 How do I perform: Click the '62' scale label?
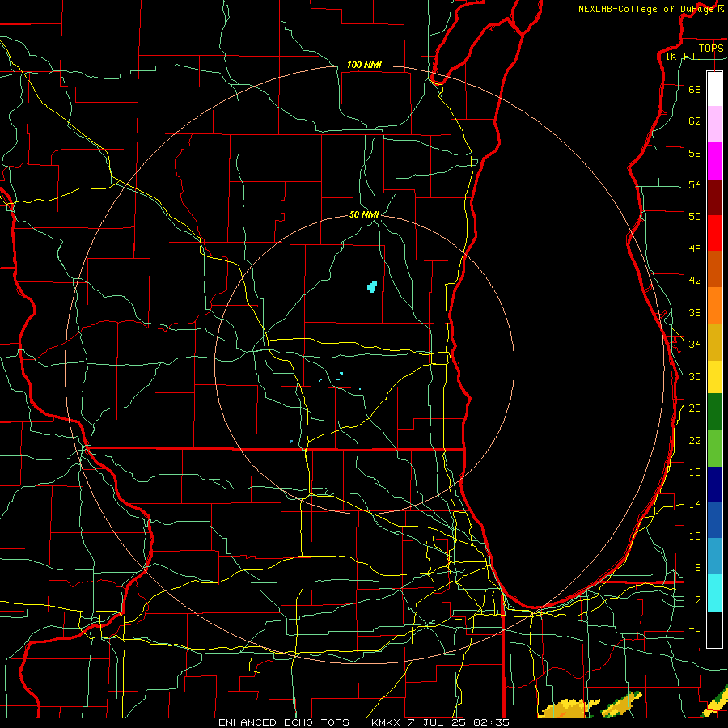point(695,121)
